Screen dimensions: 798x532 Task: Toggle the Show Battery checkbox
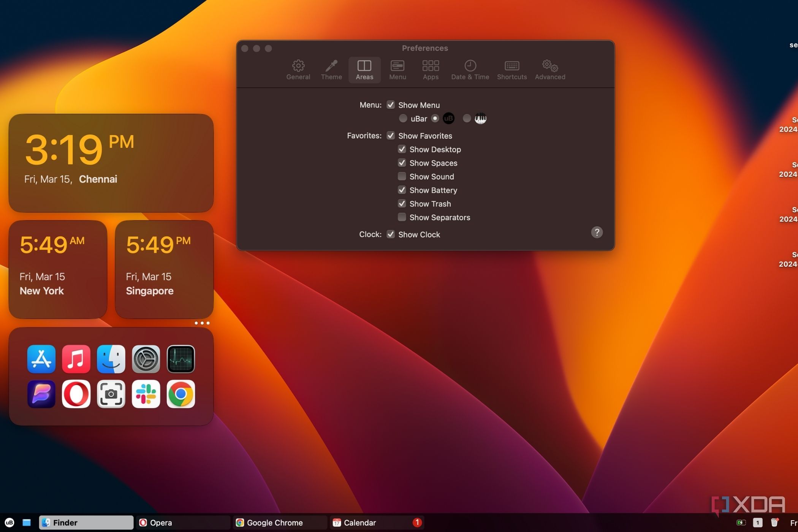coord(402,190)
